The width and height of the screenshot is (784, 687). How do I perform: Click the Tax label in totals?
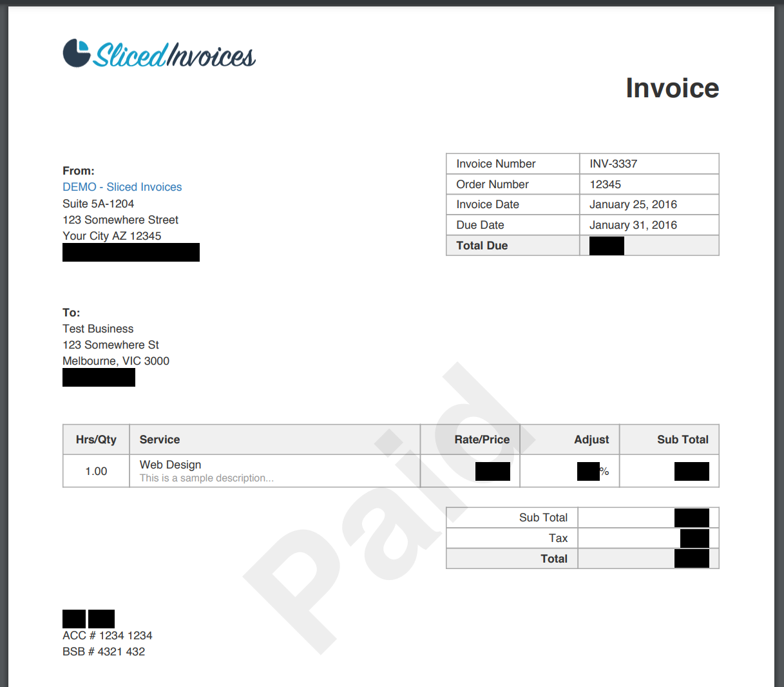[x=558, y=538]
